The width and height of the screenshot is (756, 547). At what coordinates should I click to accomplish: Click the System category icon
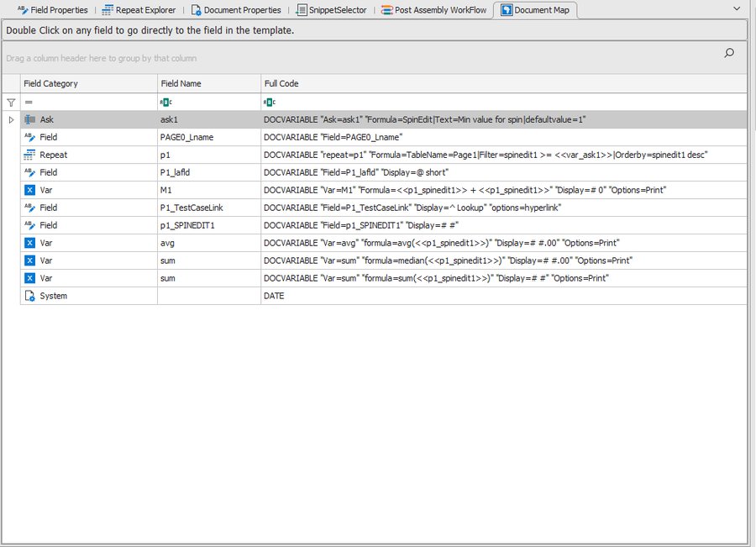[30, 296]
